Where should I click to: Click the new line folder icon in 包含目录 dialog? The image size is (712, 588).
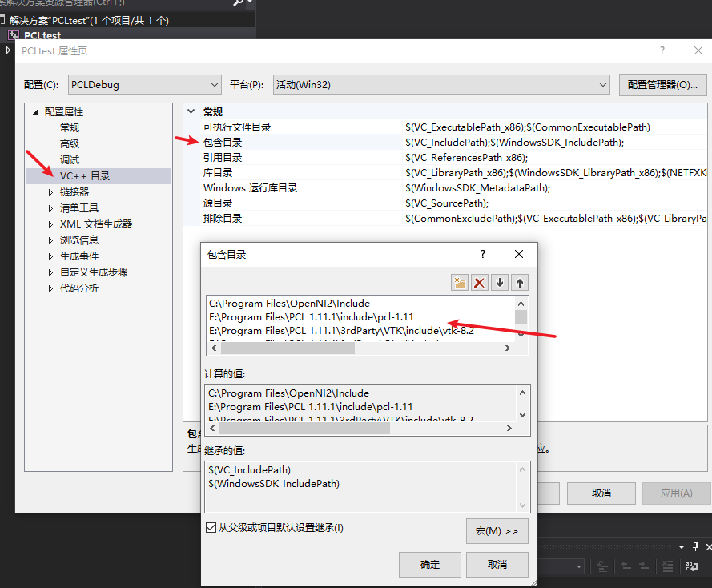[x=460, y=282]
